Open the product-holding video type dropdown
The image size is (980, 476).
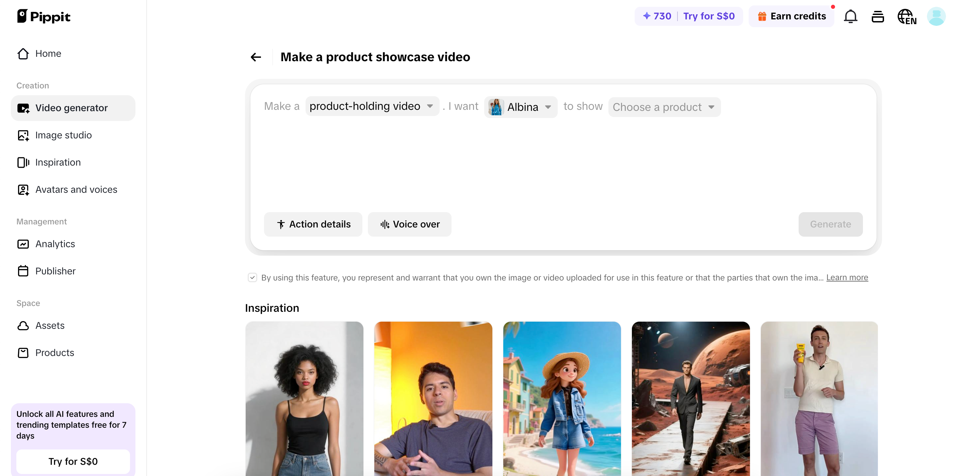pyautogui.click(x=372, y=106)
